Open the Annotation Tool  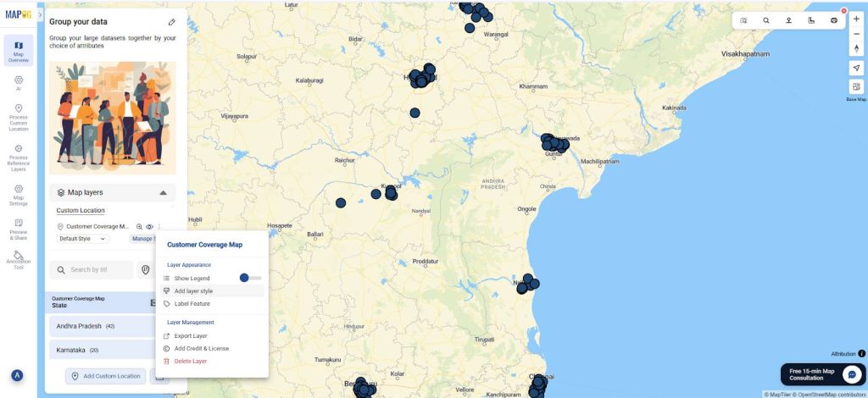coord(19,260)
